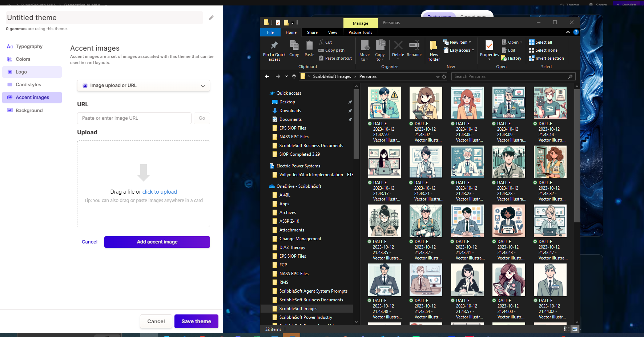Switch to Share ribbon tab

point(312,32)
